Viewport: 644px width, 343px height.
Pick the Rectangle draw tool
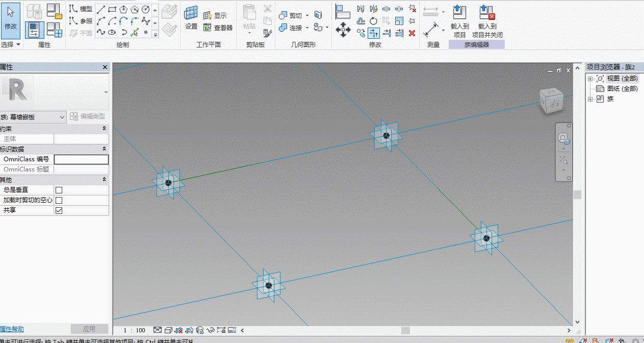(x=112, y=9)
